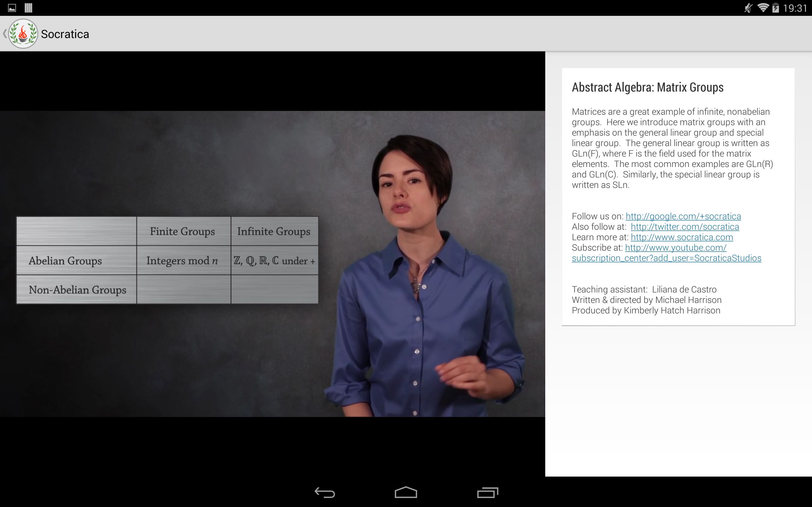
Task: Tap the battery status icon
Action: tap(776, 8)
